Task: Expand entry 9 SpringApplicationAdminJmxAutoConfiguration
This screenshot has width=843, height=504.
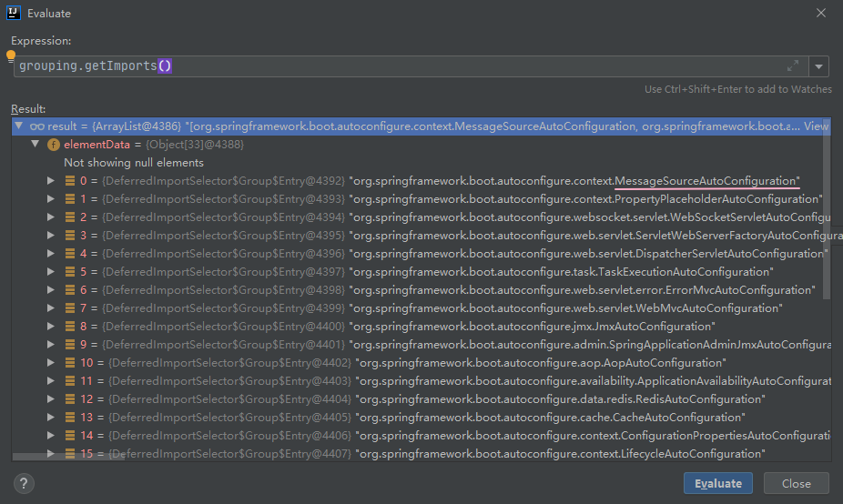Action: 51,345
